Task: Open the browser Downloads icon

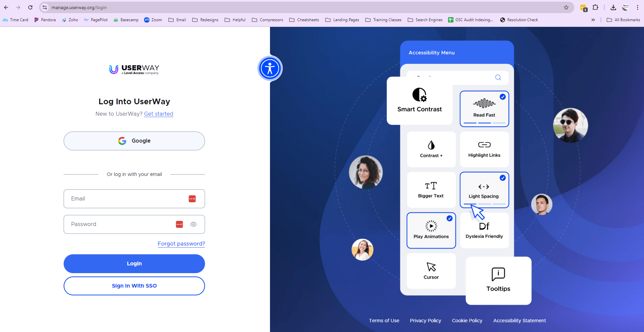Action: tap(613, 7)
